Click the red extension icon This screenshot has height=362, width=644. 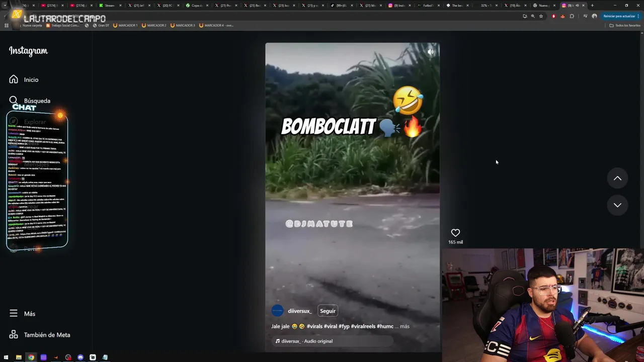pyautogui.click(x=554, y=16)
